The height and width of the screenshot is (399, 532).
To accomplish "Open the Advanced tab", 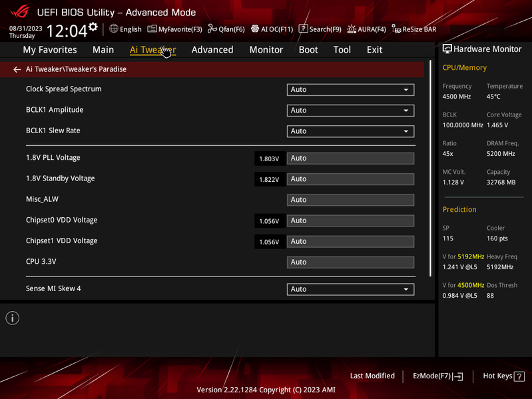I will tap(212, 50).
